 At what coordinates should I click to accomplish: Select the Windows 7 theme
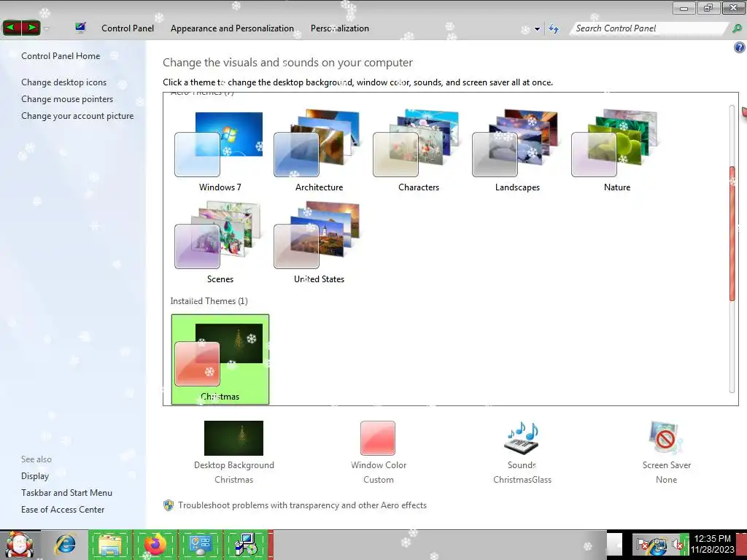coord(220,150)
